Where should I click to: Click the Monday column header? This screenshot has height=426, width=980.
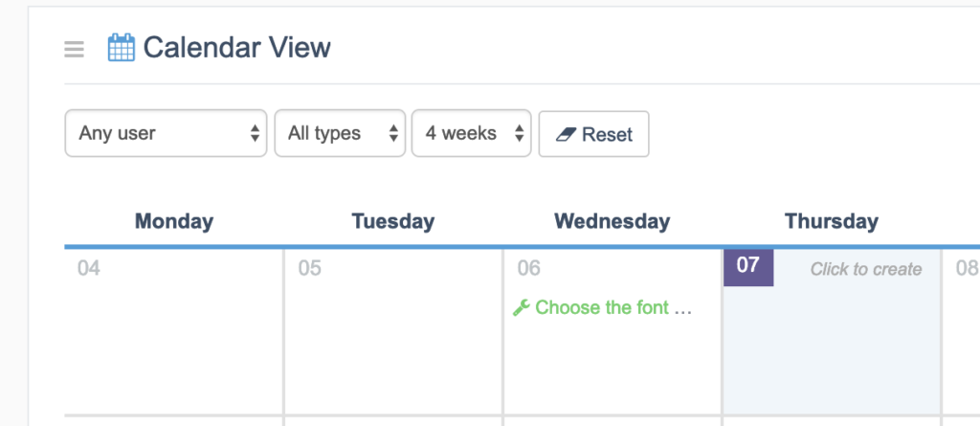pyautogui.click(x=174, y=221)
